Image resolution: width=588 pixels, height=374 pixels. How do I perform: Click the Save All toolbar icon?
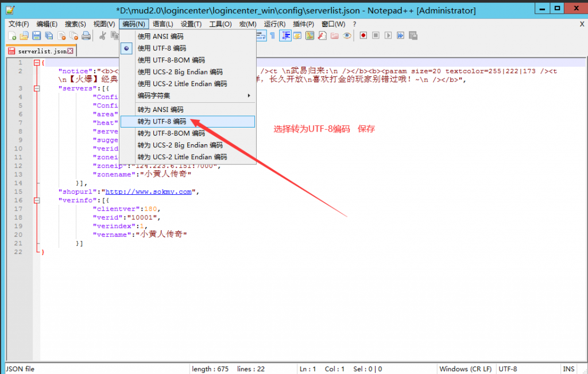click(x=49, y=36)
